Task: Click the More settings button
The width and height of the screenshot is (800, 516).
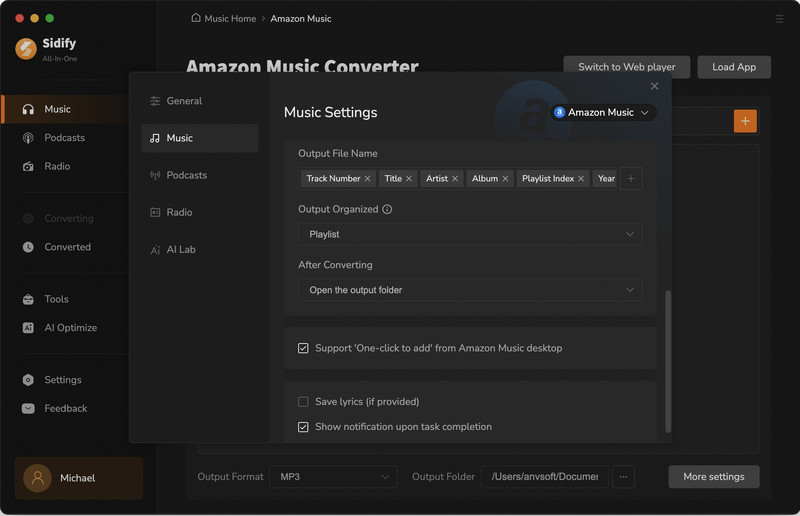Action: coord(714,477)
